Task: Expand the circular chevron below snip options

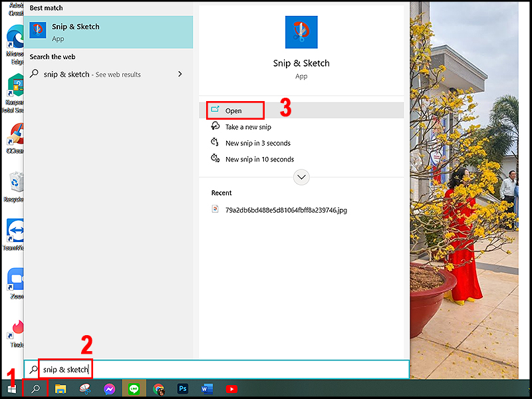Action: point(301,177)
